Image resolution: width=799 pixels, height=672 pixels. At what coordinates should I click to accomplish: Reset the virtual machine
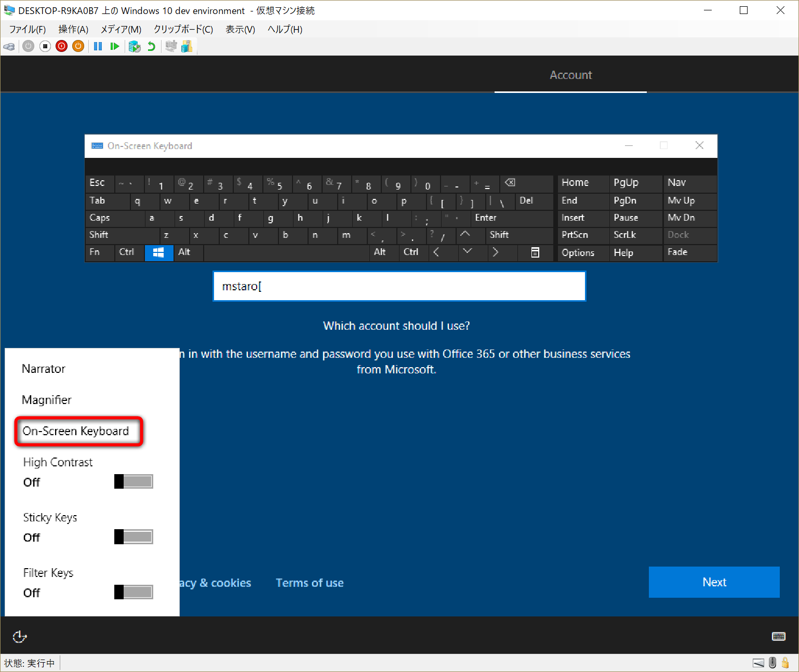[115, 46]
